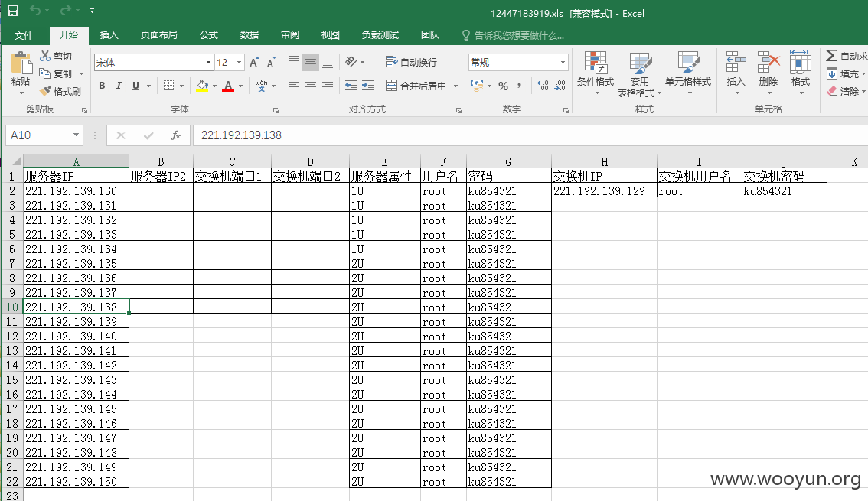Apply yellow fill color bucket
Viewport: 868px width, 501px height.
(x=202, y=86)
